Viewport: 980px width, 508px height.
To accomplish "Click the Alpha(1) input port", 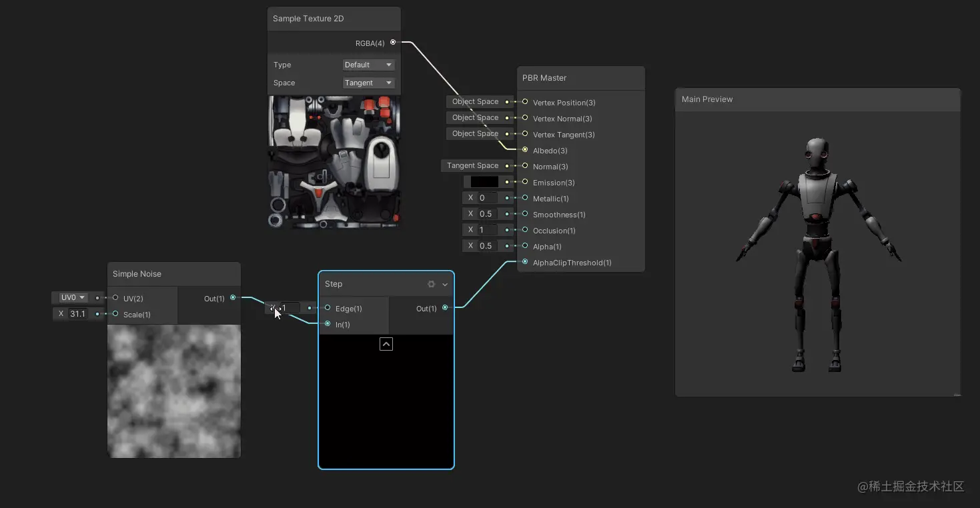I will pyautogui.click(x=525, y=246).
